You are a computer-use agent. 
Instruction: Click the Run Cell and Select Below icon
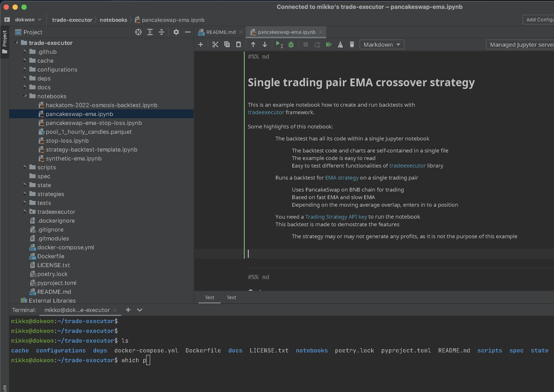(x=279, y=44)
